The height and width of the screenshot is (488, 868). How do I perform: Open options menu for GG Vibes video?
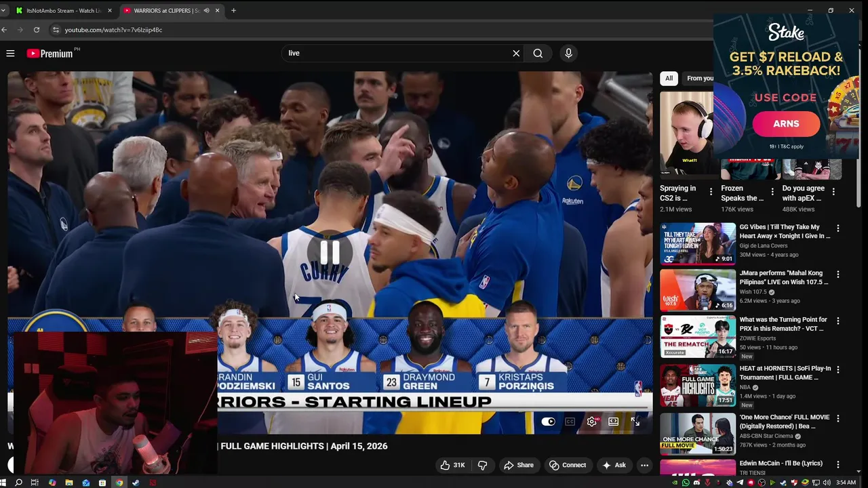click(x=838, y=228)
